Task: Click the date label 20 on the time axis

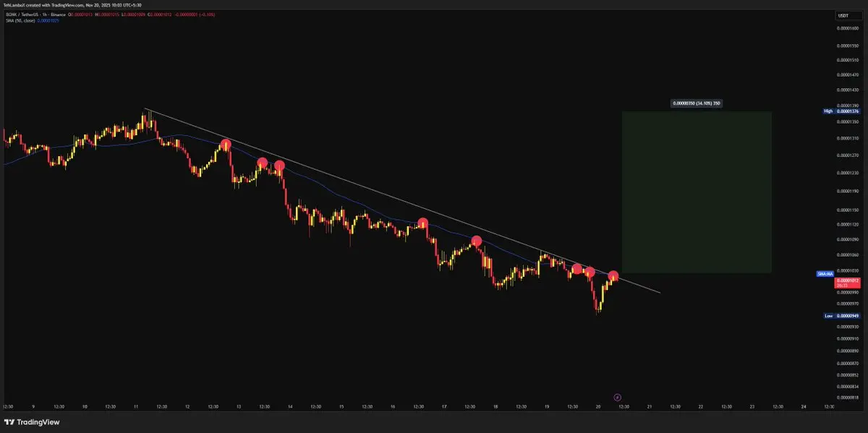Action: click(598, 407)
